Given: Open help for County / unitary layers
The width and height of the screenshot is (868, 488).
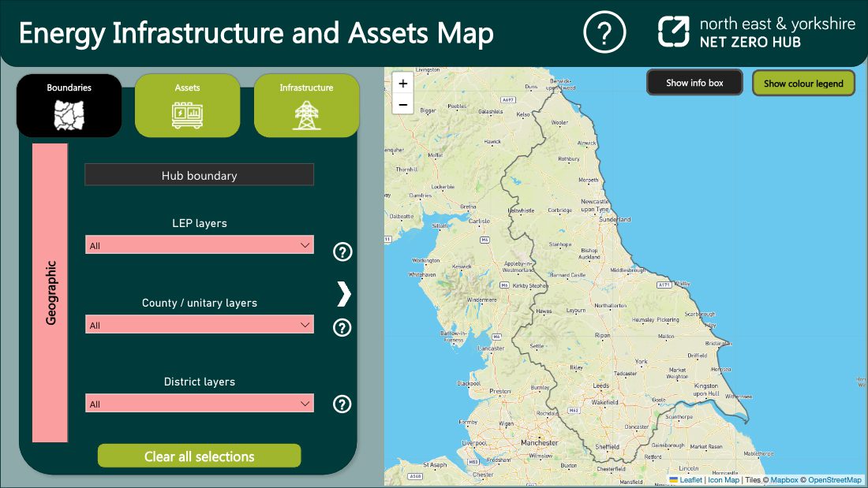Looking at the screenshot, I should click(342, 327).
